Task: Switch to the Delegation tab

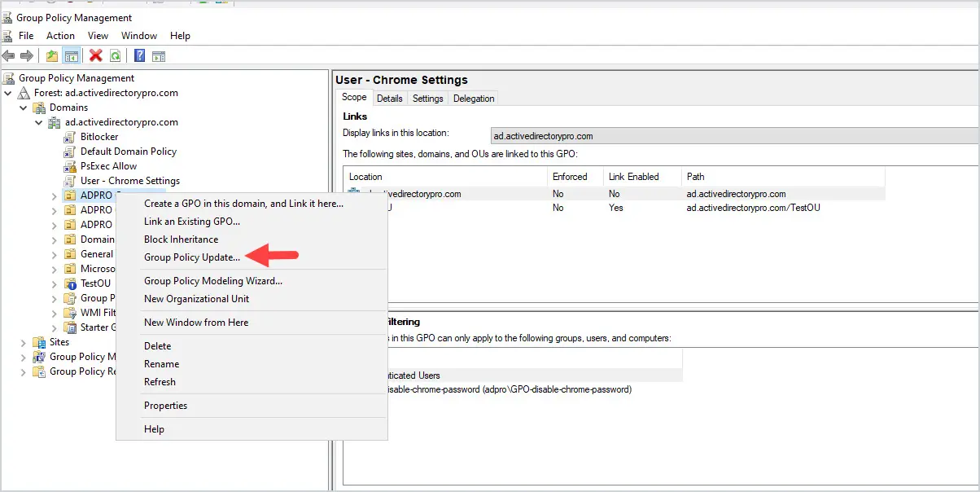Action: click(x=474, y=99)
